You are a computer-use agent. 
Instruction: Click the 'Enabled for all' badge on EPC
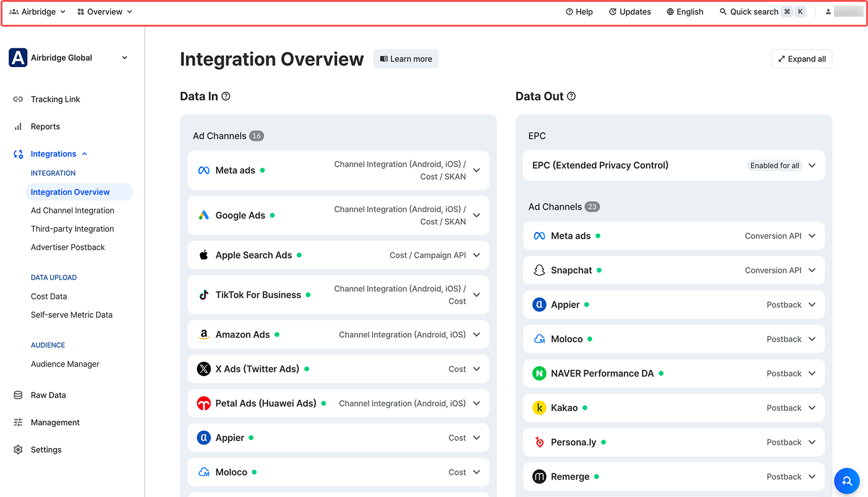pyautogui.click(x=774, y=165)
